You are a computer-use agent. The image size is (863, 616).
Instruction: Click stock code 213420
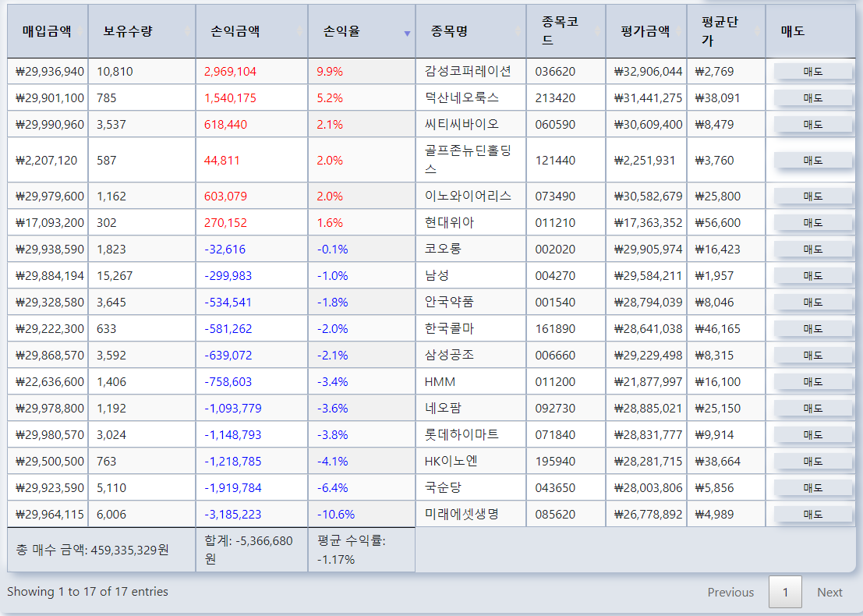[555, 98]
